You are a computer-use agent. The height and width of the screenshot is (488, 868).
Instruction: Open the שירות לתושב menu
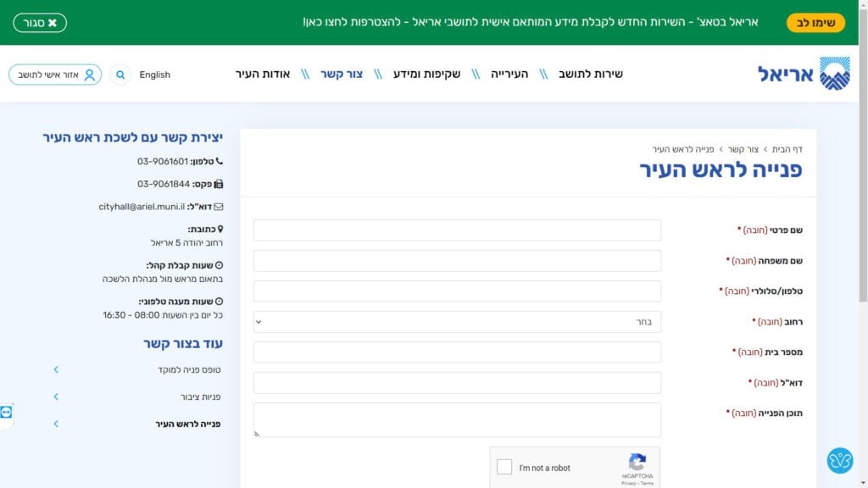click(590, 75)
